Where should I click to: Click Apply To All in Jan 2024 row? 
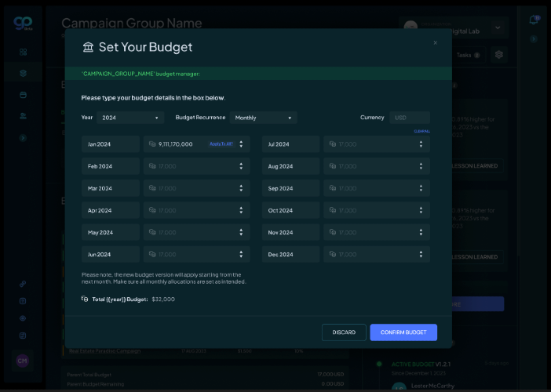click(x=221, y=144)
